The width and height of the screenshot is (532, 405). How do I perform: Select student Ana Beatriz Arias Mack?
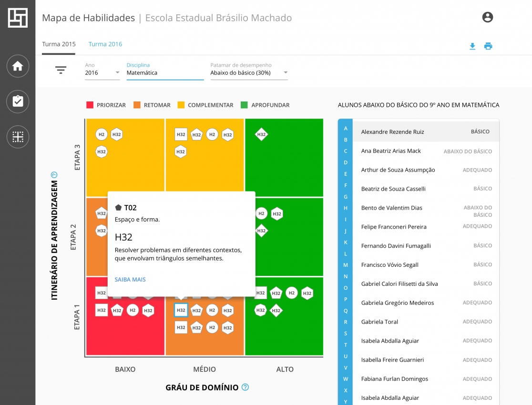391,151
